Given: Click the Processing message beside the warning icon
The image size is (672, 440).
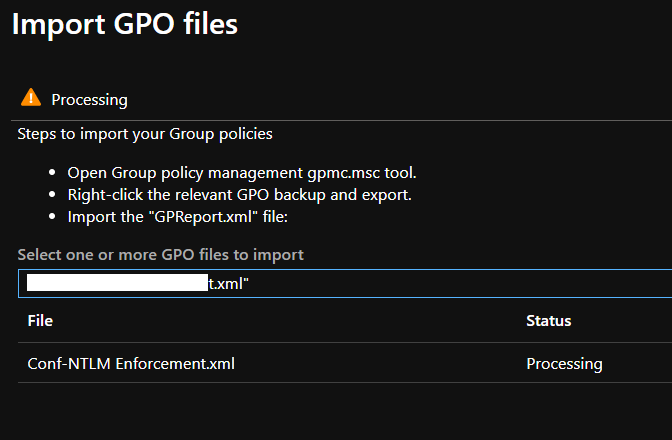Looking at the screenshot, I should click(89, 99).
